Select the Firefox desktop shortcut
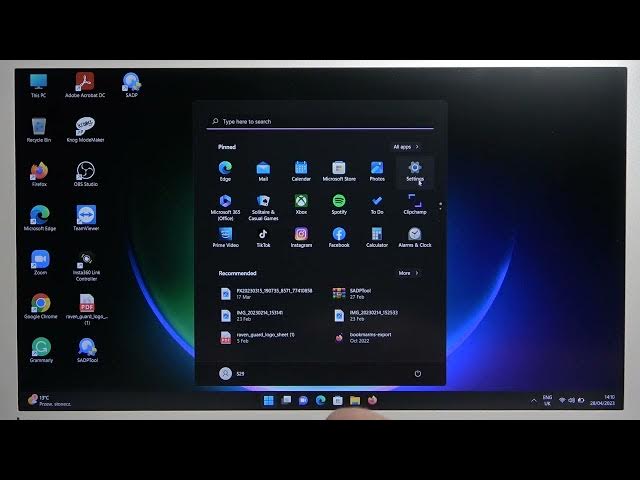 click(39, 174)
